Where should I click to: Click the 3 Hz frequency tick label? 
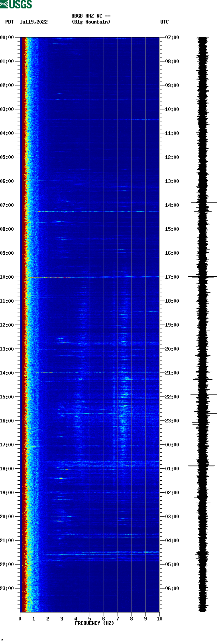62,619
